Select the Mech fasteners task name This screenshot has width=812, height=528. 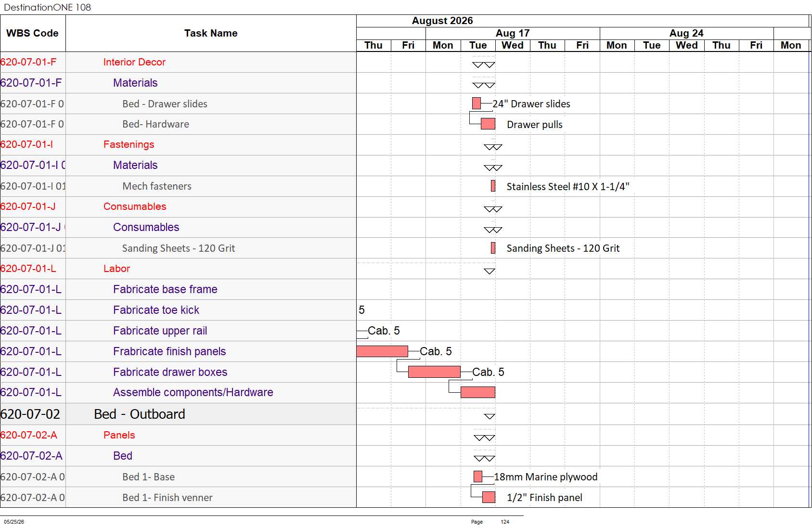click(157, 186)
